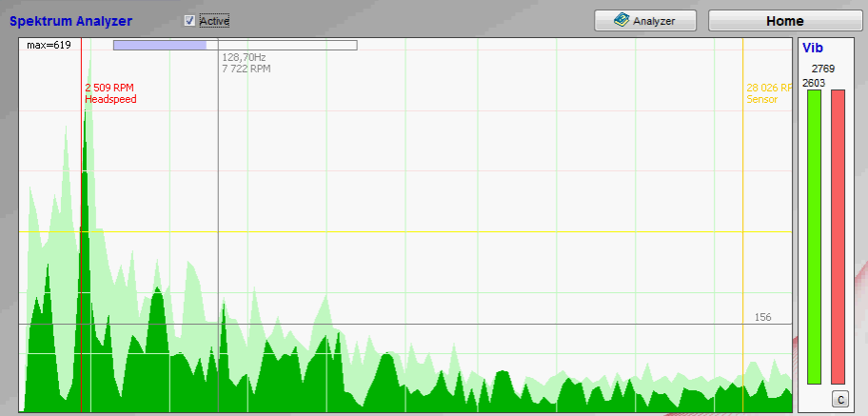The width and height of the screenshot is (868, 416).
Task: Click the 128,70Hz cursor readout
Action: (x=244, y=58)
